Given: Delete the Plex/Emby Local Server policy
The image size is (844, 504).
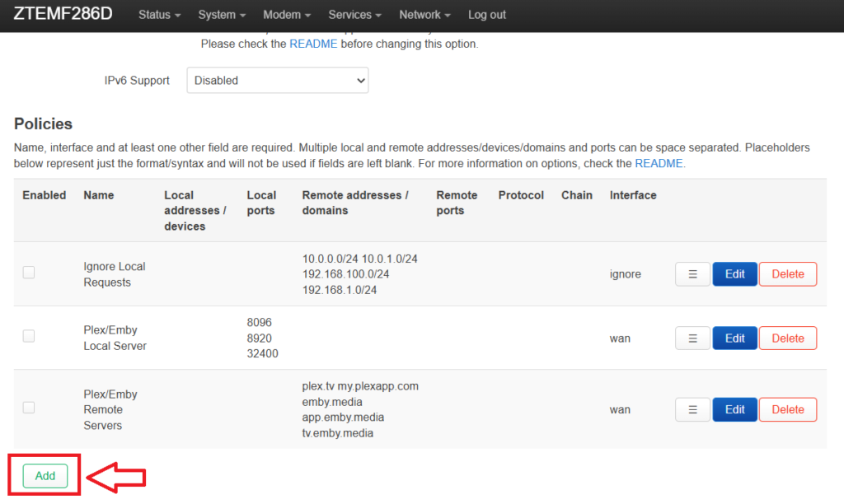Looking at the screenshot, I should pos(787,338).
